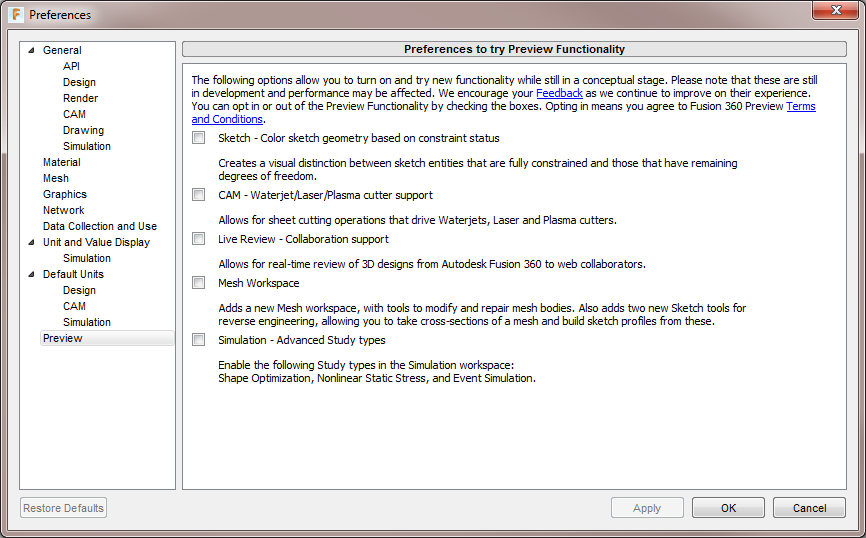Open Render preferences in the tree
This screenshot has width=866, height=538.
click(x=80, y=98)
